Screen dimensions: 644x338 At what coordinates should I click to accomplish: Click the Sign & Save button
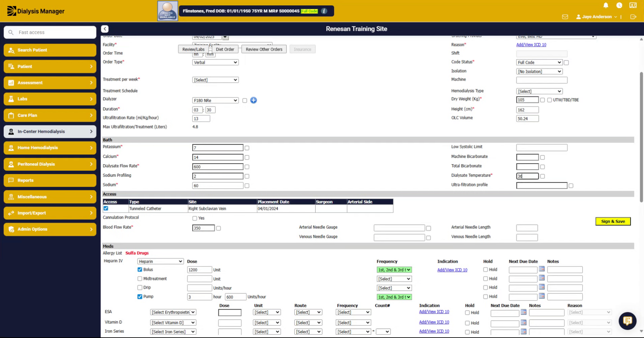point(613,221)
